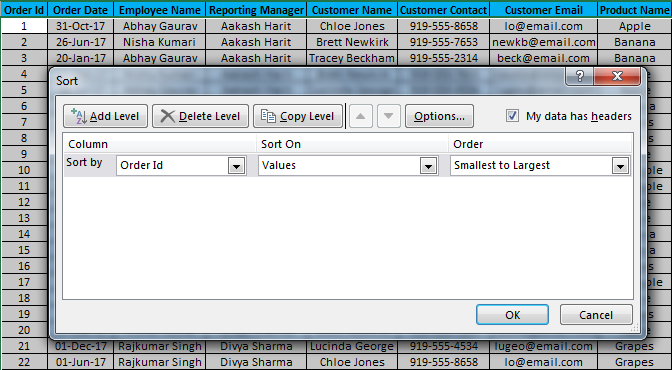
Task: Click email cell newkb@email.com
Action: pos(543,42)
